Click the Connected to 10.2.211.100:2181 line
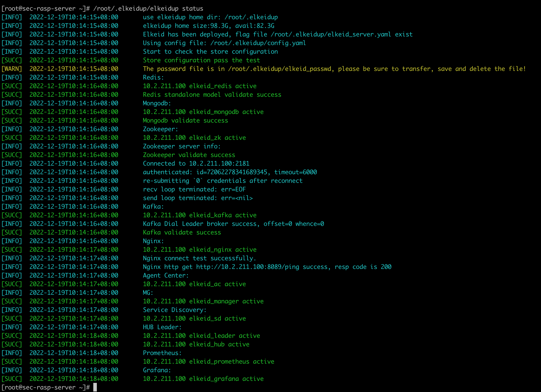Viewport: 541px width, 392px height. pyautogui.click(x=196, y=164)
